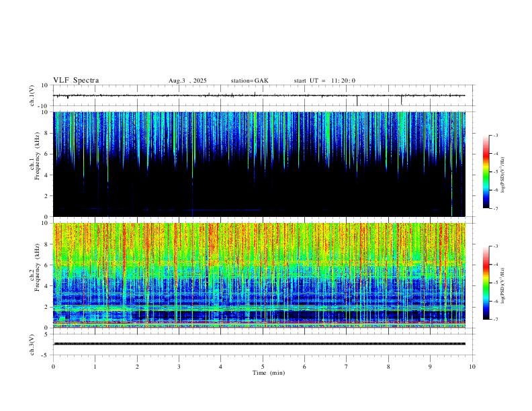Click the "Time (min)" axis title
Image resolution: width=532 pixels, height=411 pixels.
[269, 373]
